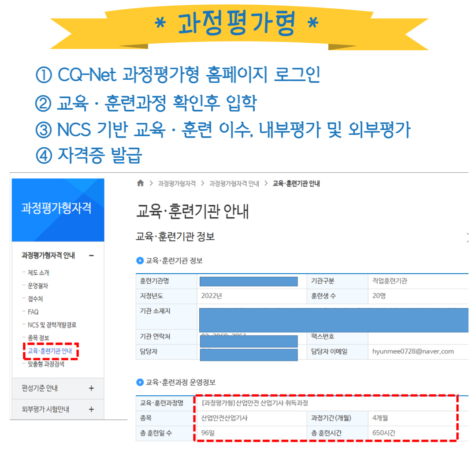
Task: Click the blue arrow icon beside 교육·훈련과정 운영정보
Action: [x=140, y=383]
